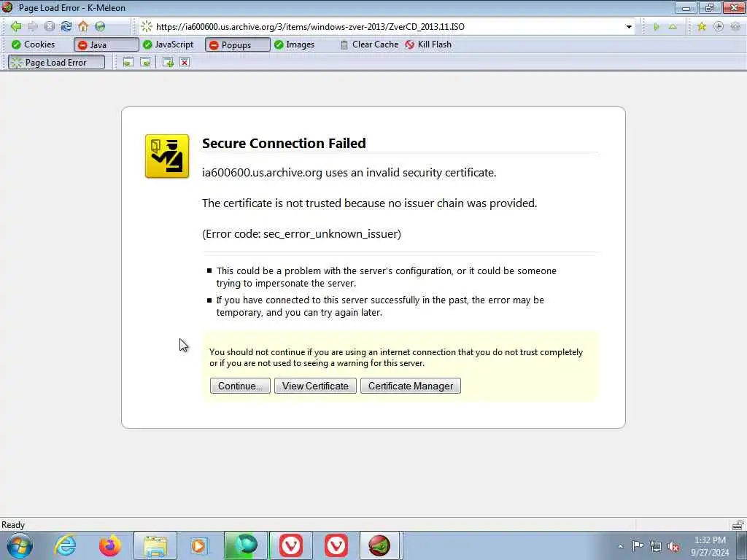Open Windows Media Player on taskbar
The image size is (747, 560).
198,545
